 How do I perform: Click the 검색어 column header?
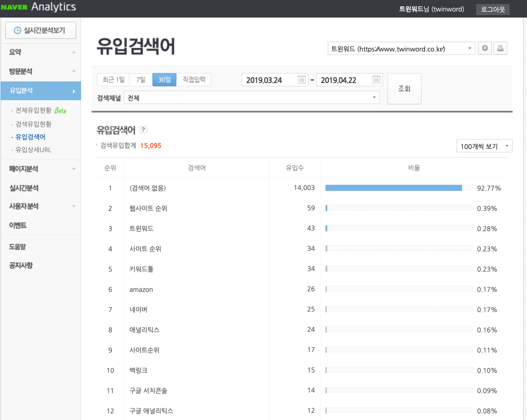point(197,168)
